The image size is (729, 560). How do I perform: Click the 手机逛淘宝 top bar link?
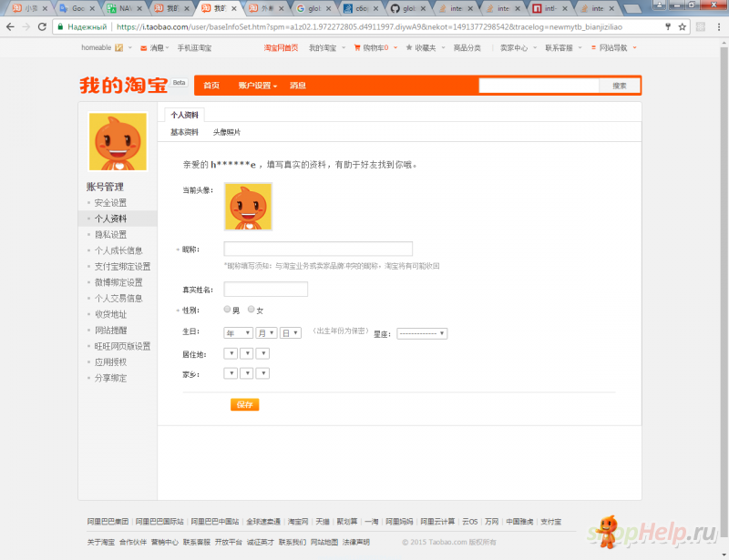point(194,48)
